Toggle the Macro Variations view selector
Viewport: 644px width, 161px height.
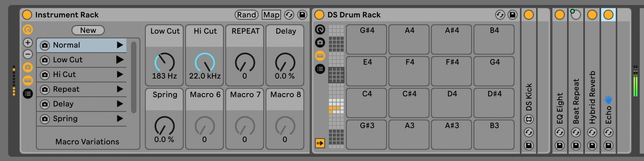[28, 67]
